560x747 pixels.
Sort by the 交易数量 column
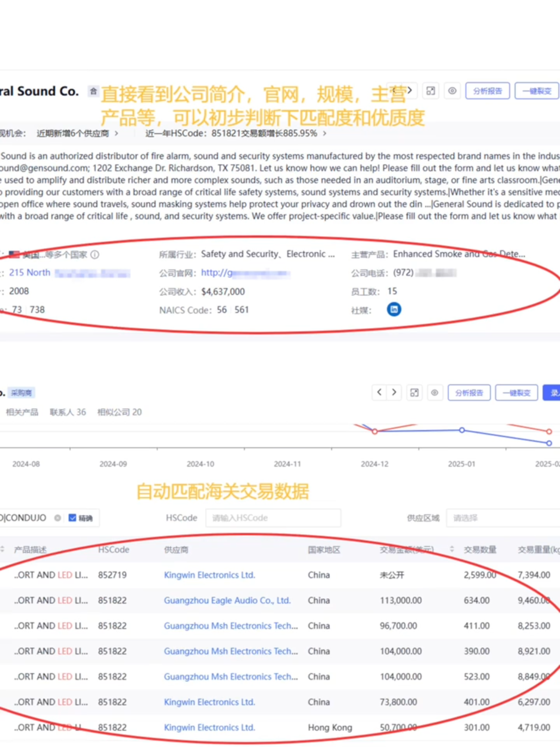click(479, 549)
